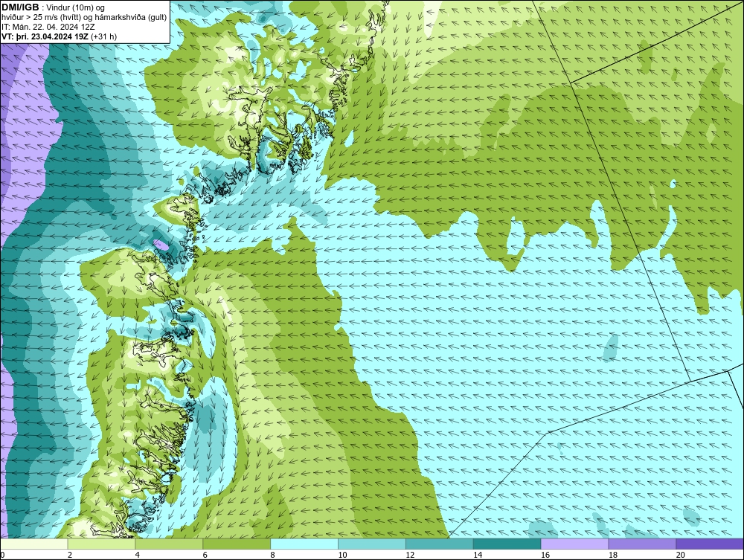The width and height of the screenshot is (744, 560).
Task: Click the 18–20 m/s purple legend swatch
Action: [x=643, y=544]
